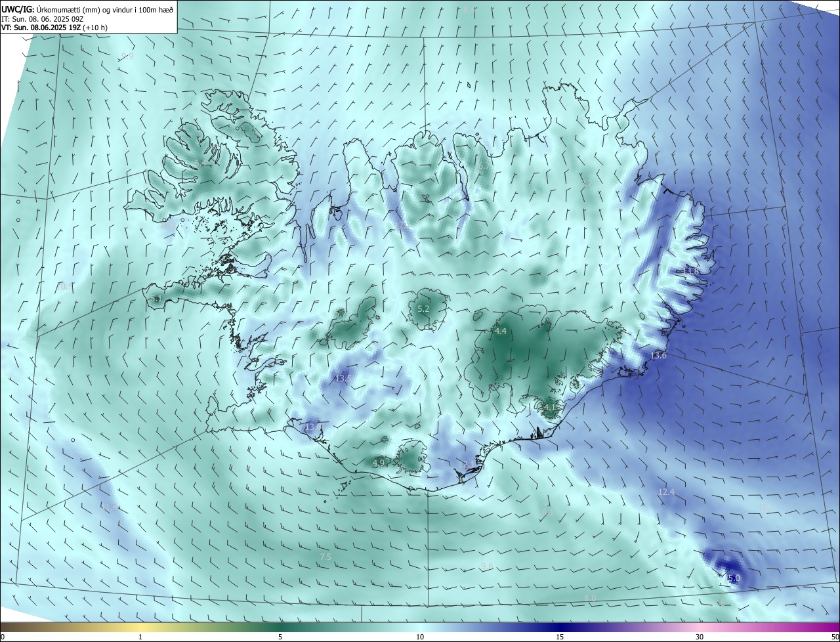The height and width of the screenshot is (642, 840).
Task: Click the 4.4 value label on the large glacier
Action: pyautogui.click(x=501, y=332)
